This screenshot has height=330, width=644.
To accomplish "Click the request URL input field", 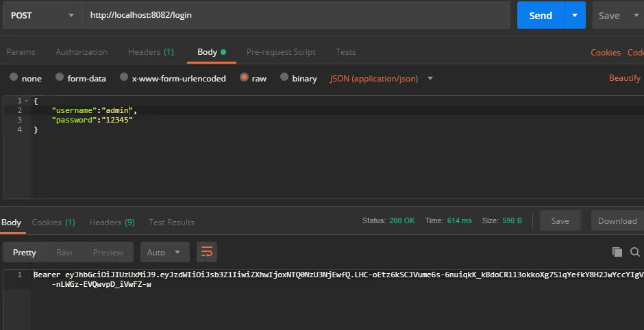I will pyautogui.click(x=295, y=16).
